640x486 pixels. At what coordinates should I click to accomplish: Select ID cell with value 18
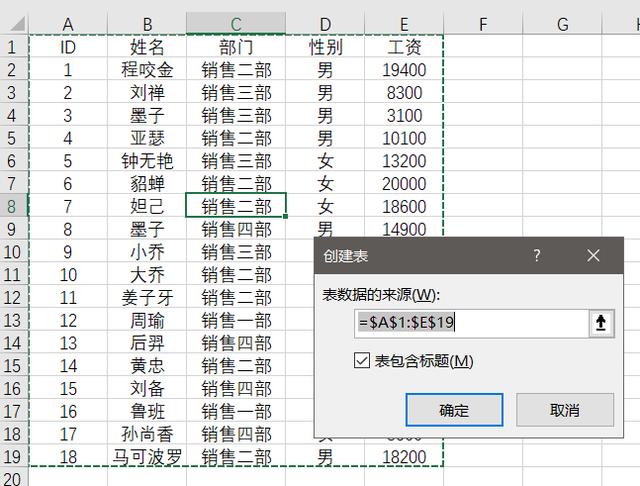pyautogui.click(x=68, y=457)
